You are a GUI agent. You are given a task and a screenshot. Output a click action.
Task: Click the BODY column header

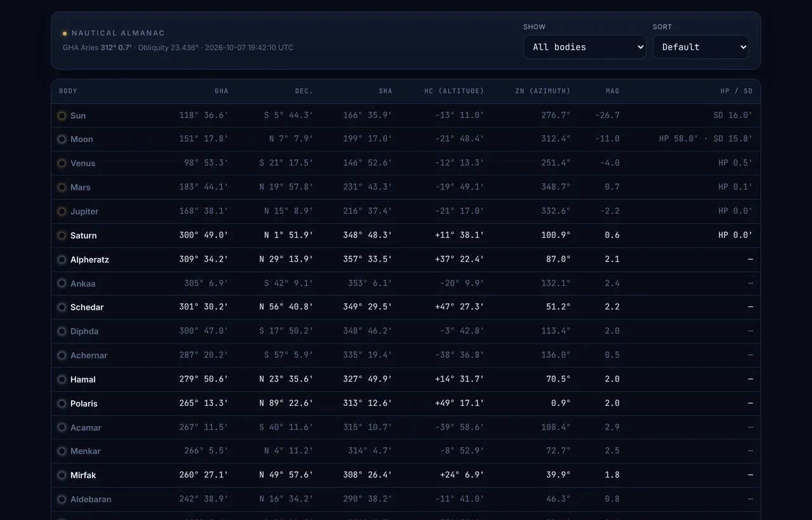[x=68, y=91]
